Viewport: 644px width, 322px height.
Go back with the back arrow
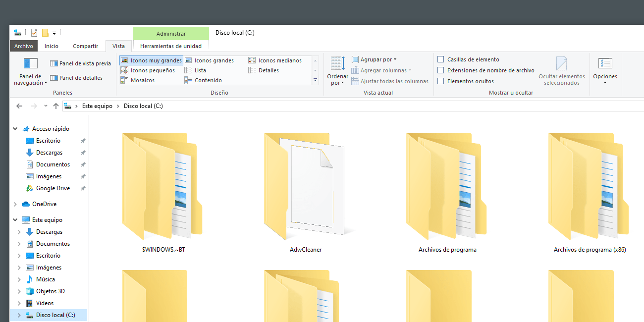(x=19, y=106)
